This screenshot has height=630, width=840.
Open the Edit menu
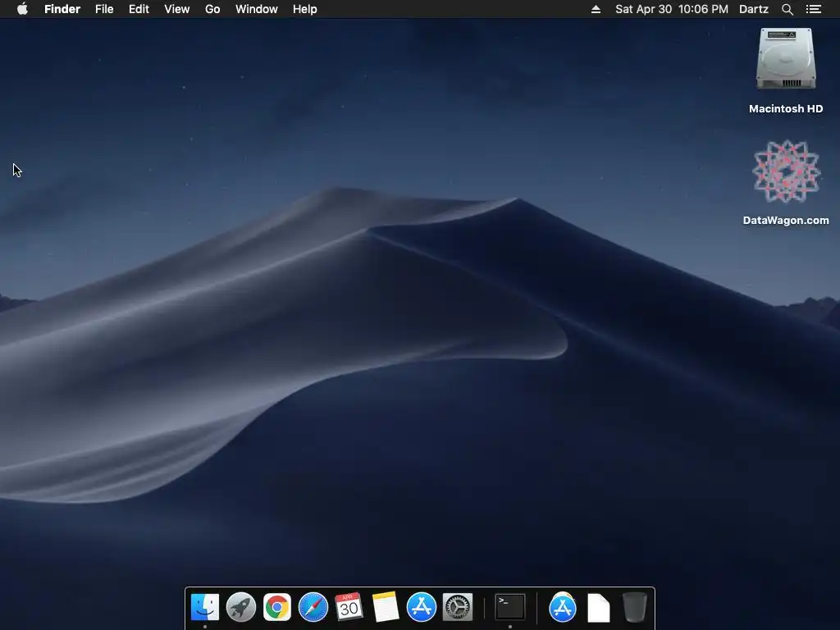tap(139, 9)
